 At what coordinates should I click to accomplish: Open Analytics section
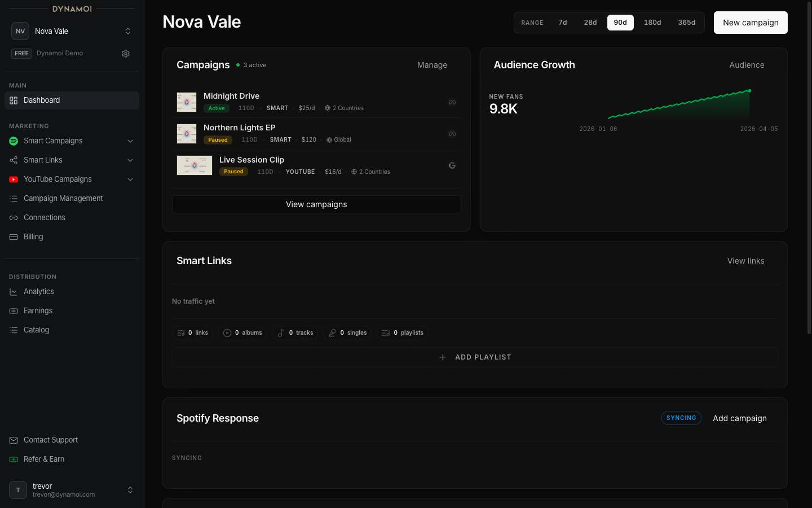pyautogui.click(x=72, y=292)
